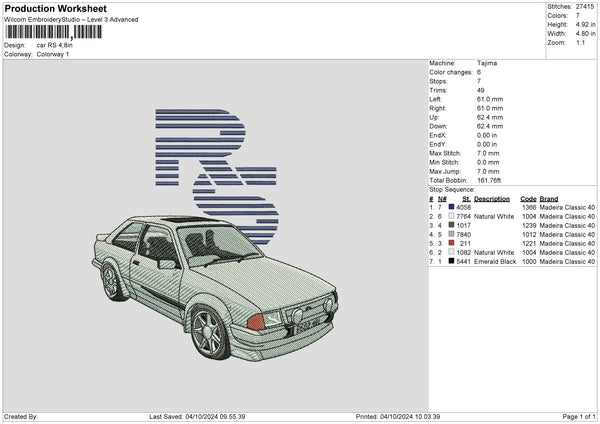Viewport: 600px width, 424px height.
Task: Click the Stop Sequence heading
Action: (x=452, y=190)
